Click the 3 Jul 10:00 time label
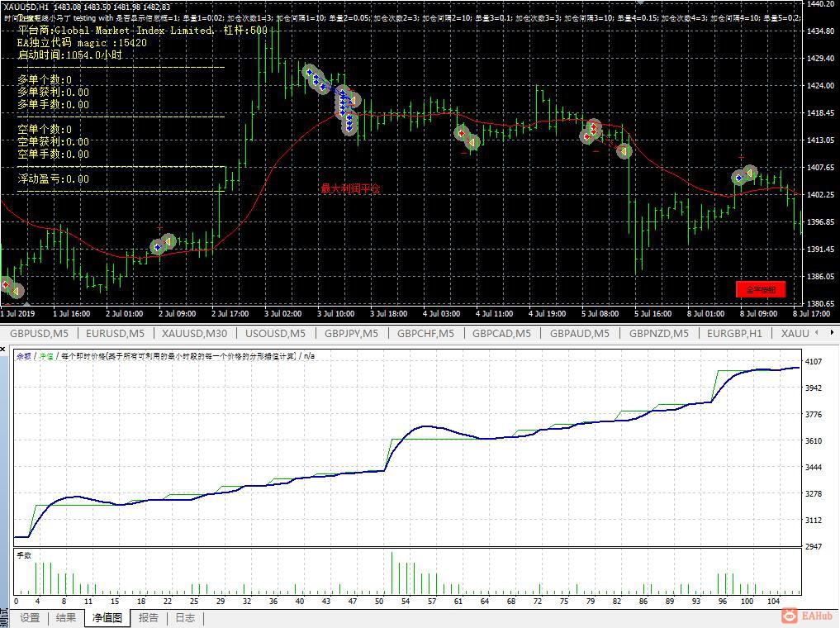 coord(336,313)
